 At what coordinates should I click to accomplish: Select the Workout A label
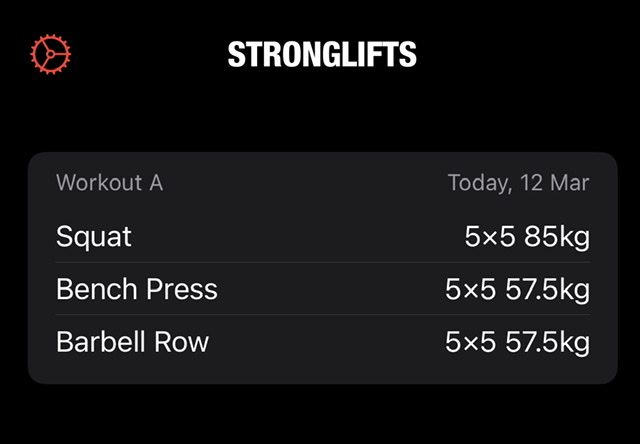109,183
